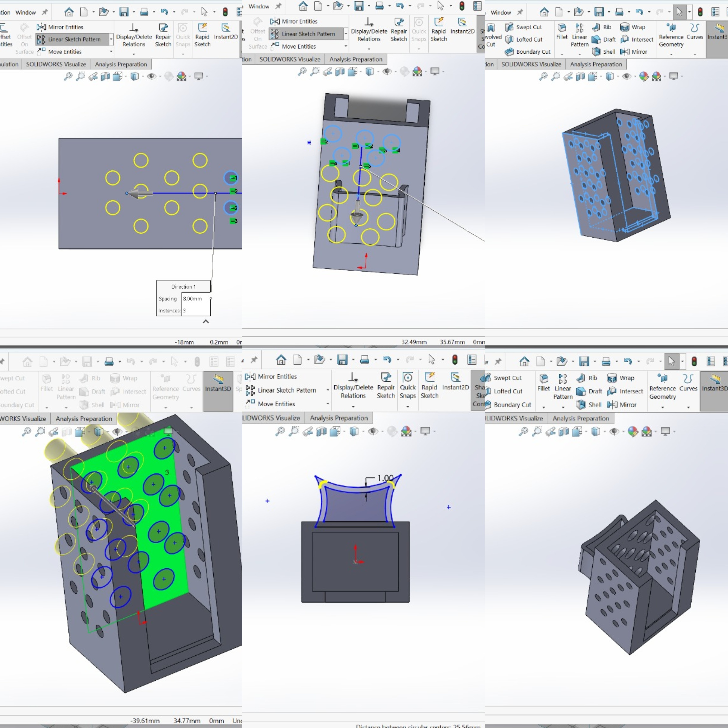Click Section View icon in bottom-right window
The image size is (728, 728).
coord(564,431)
